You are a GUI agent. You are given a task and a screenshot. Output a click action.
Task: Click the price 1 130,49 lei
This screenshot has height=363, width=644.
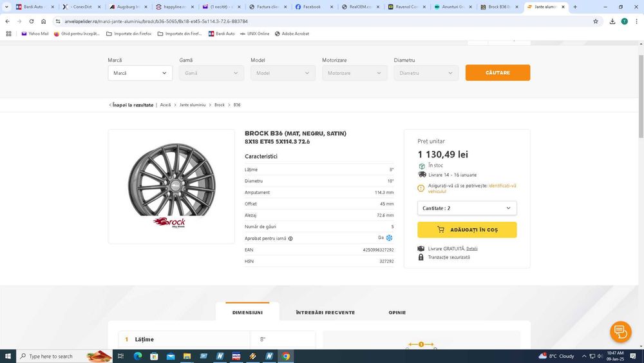pos(443,155)
